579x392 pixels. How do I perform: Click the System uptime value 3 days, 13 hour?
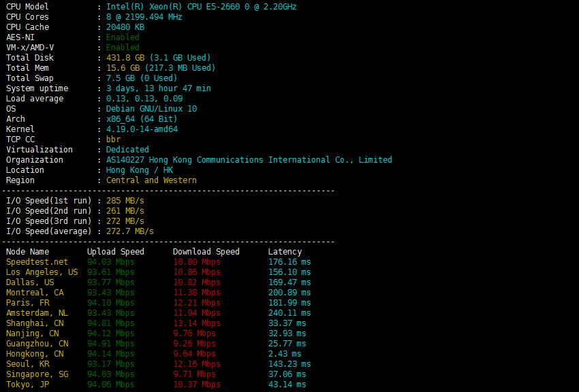(x=159, y=88)
